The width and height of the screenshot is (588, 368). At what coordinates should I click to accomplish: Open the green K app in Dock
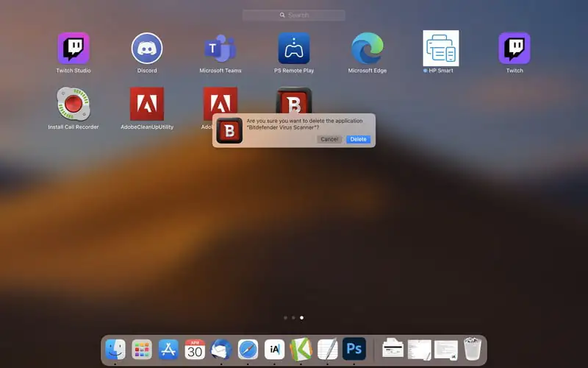point(301,349)
